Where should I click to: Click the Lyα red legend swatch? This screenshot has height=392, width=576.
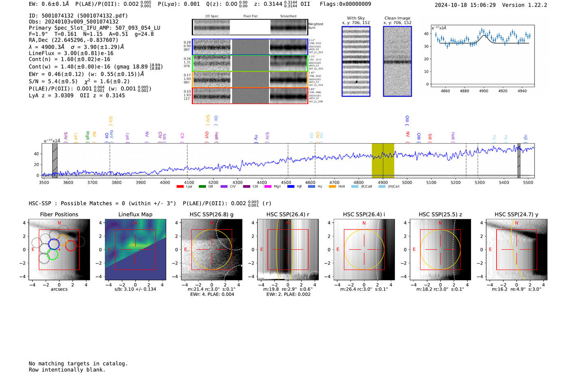coord(180,187)
